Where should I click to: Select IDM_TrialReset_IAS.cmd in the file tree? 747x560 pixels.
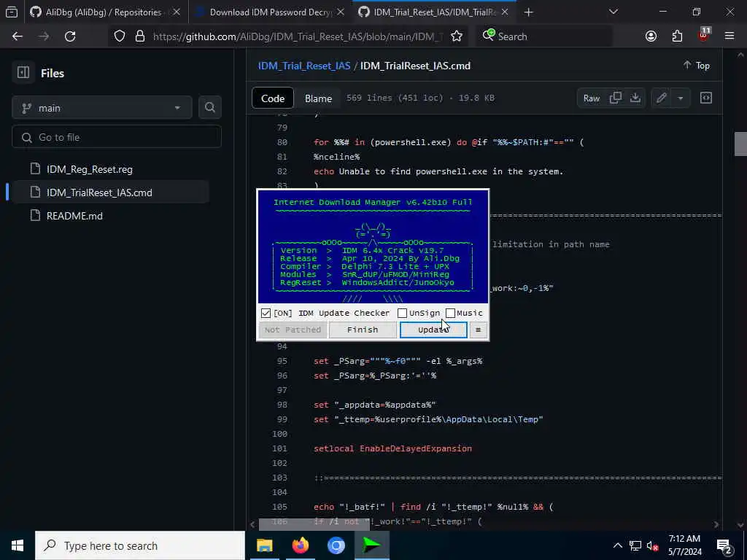(x=99, y=192)
